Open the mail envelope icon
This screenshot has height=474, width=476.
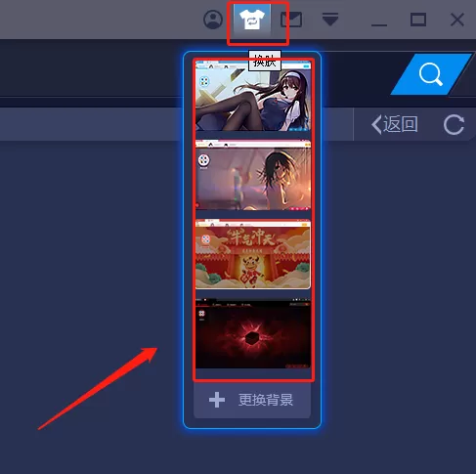click(x=291, y=20)
